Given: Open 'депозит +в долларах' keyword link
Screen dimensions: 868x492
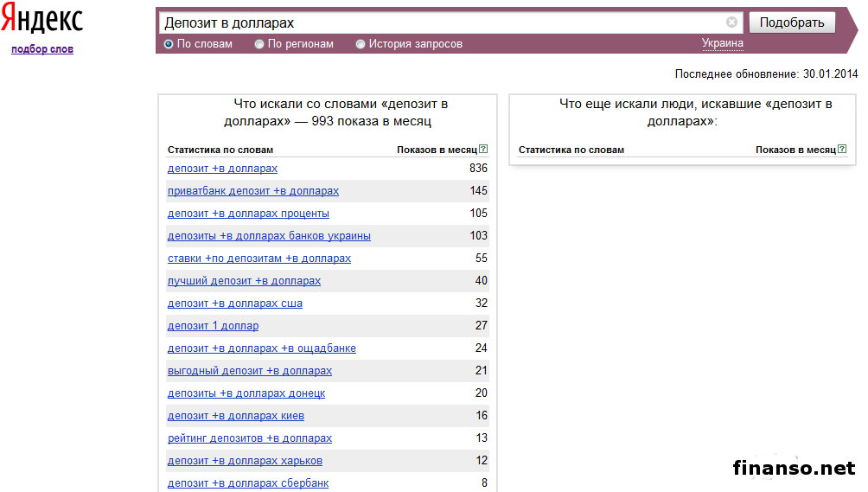Looking at the screenshot, I should pos(222,169).
